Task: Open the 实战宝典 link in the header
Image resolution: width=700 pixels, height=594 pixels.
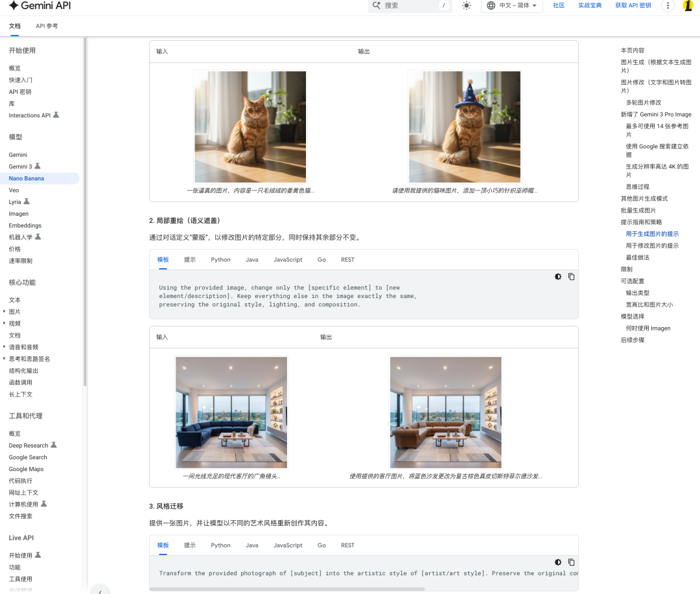Action: click(x=590, y=6)
